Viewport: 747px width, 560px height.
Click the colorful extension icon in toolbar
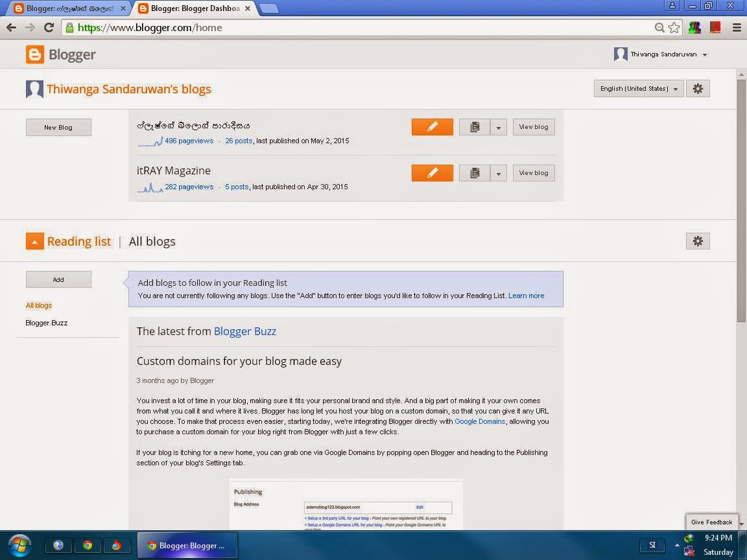694,28
